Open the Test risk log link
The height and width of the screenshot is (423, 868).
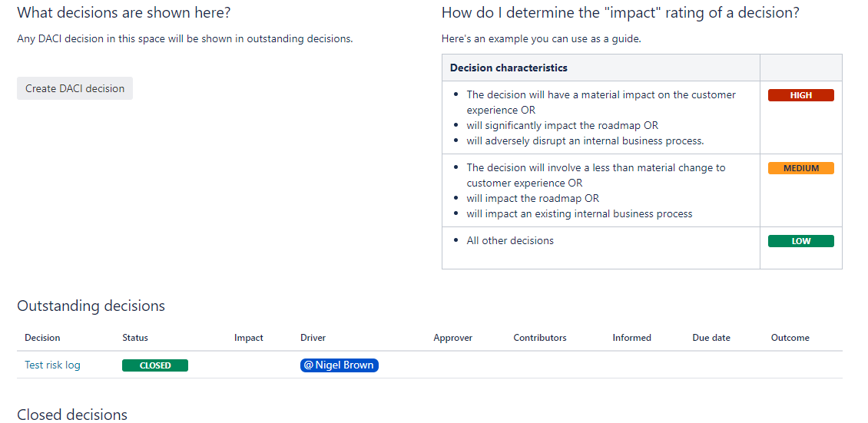52,365
